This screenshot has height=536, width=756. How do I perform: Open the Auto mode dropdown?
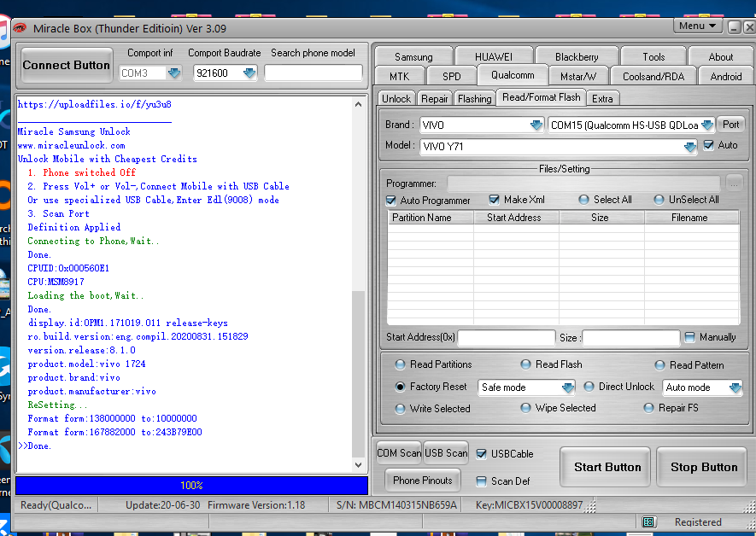click(x=735, y=387)
